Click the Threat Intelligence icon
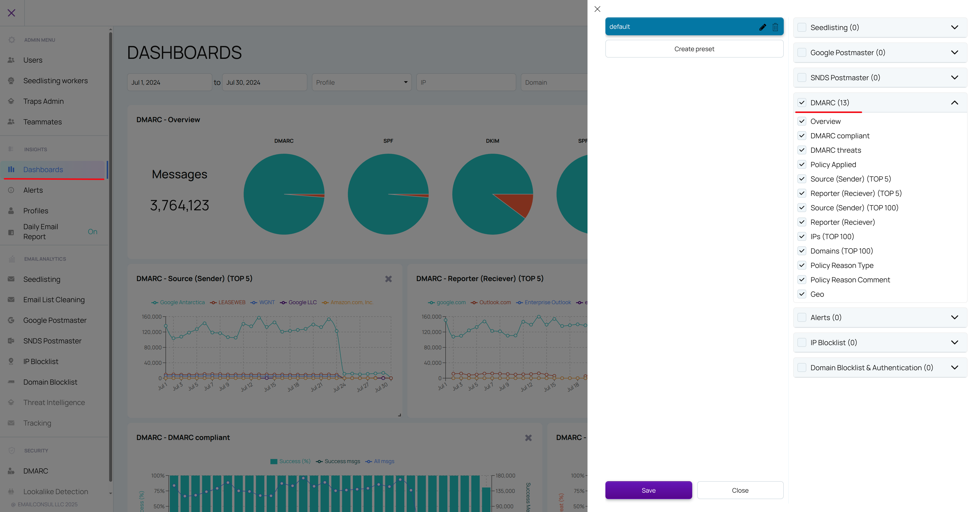 pos(11,402)
